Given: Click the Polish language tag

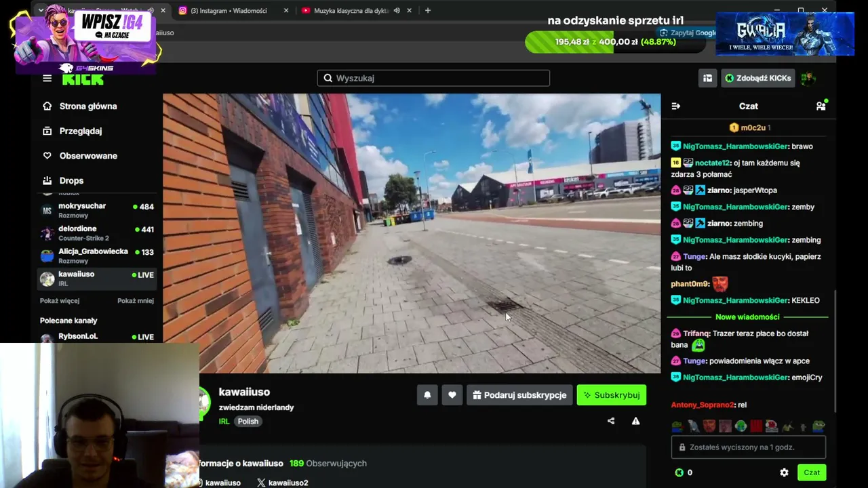Looking at the screenshot, I should coord(248,422).
